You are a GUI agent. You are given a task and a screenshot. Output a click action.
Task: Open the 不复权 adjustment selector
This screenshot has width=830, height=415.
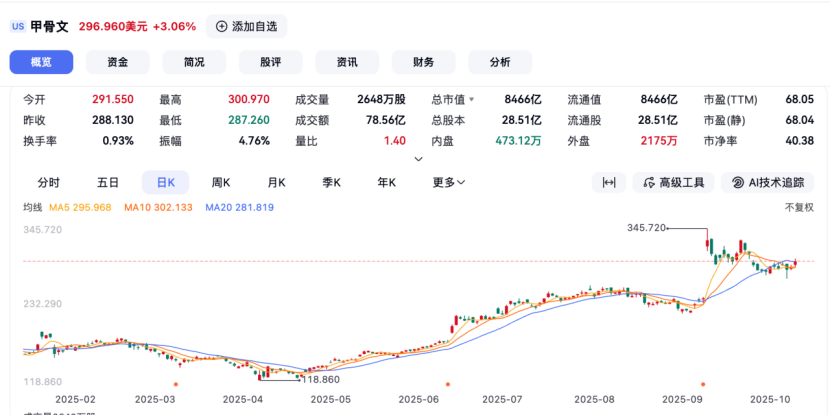[800, 208]
